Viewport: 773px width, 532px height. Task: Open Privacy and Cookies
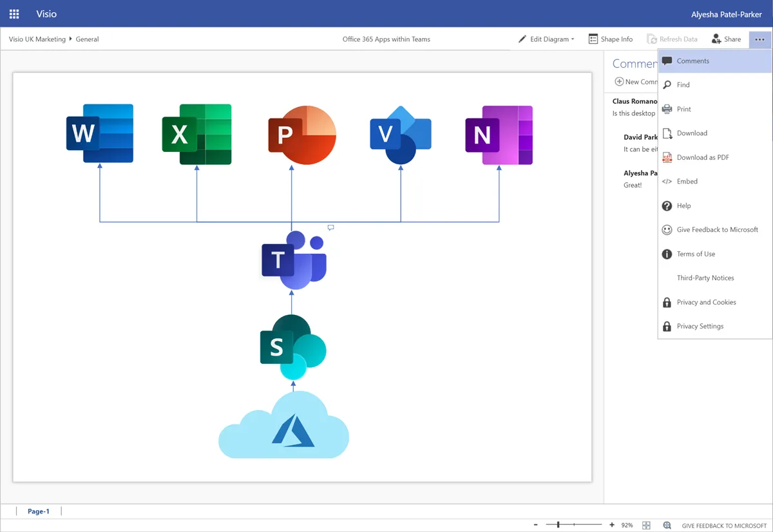tap(706, 302)
